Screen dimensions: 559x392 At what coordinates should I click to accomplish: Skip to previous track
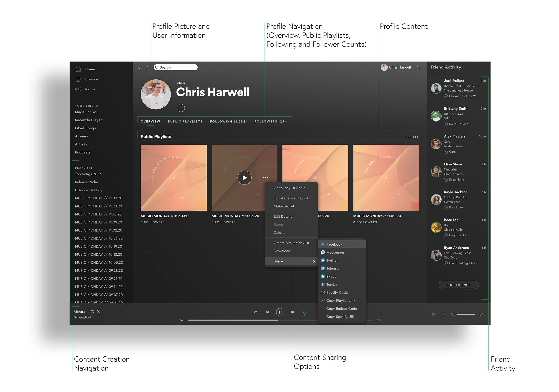point(268,312)
